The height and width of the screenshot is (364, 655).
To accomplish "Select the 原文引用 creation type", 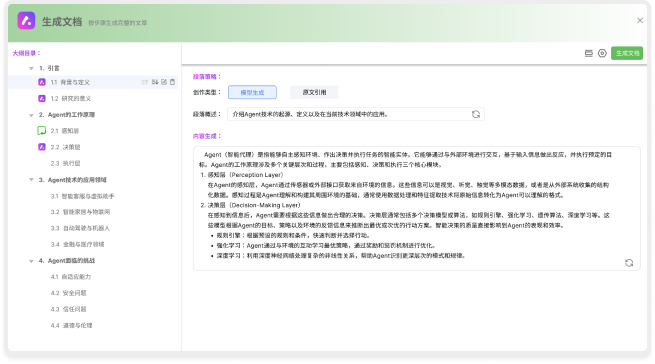I will [314, 92].
